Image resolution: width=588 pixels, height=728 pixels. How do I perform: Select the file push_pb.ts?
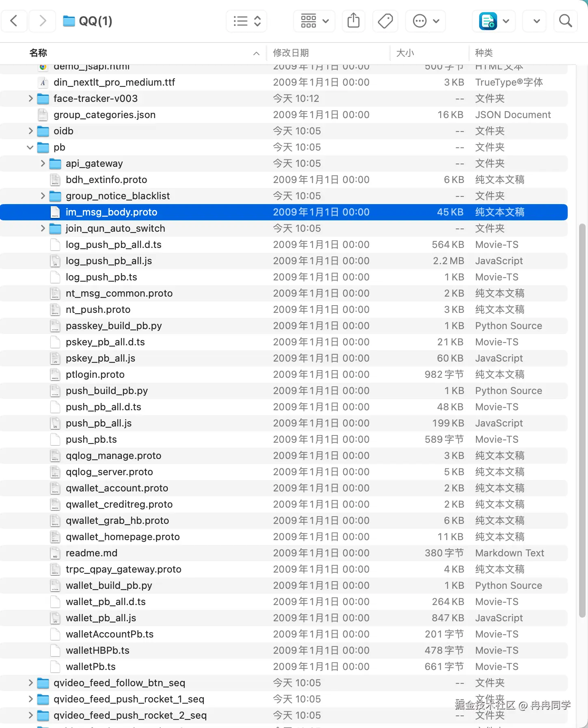[x=284, y=439]
